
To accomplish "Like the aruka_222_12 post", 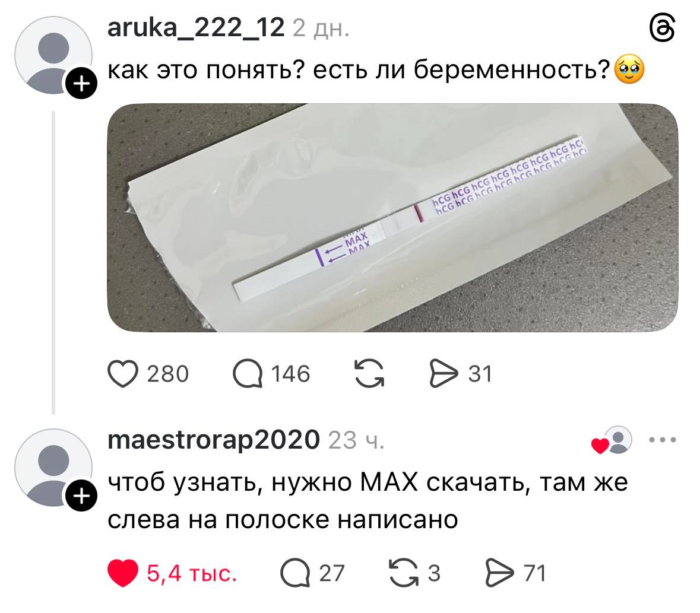I will click(x=123, y=373).
